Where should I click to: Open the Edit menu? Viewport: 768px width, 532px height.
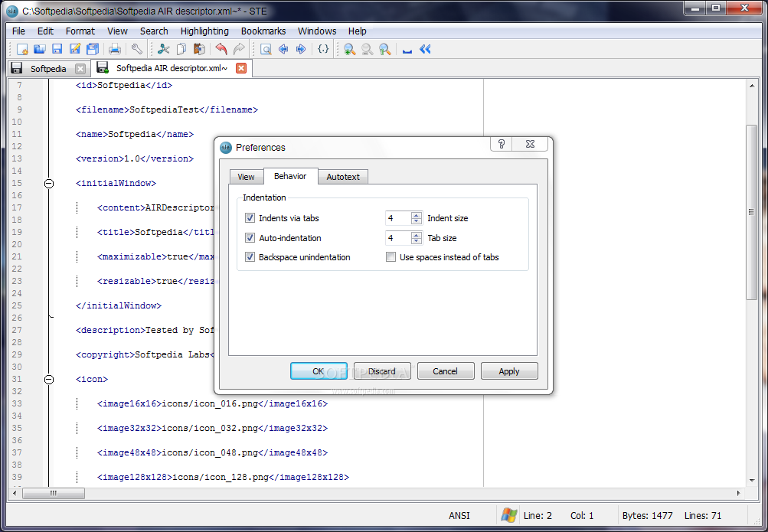pyautogui.click(x=45, y=31)
